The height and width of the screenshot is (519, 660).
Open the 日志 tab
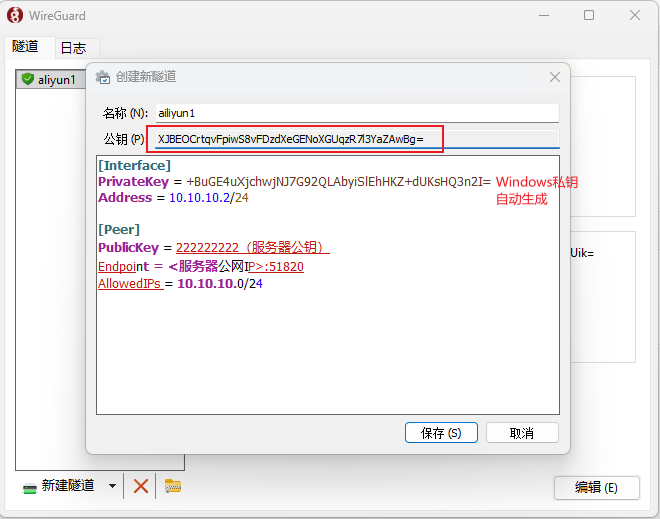coord(73,47)
